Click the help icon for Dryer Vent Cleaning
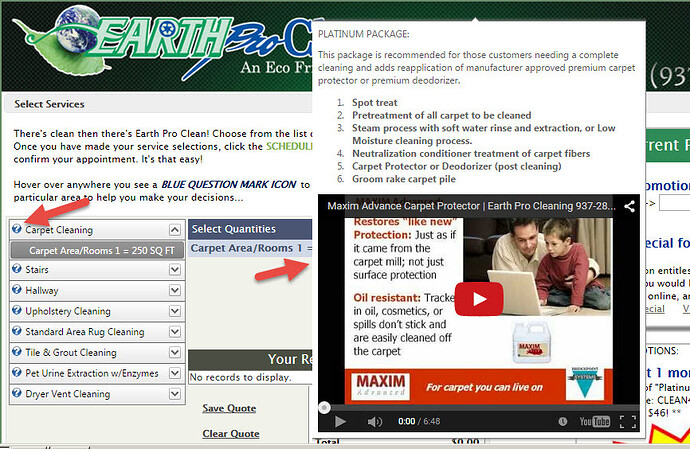Screen dimensions: 690x449 point(17,394)
